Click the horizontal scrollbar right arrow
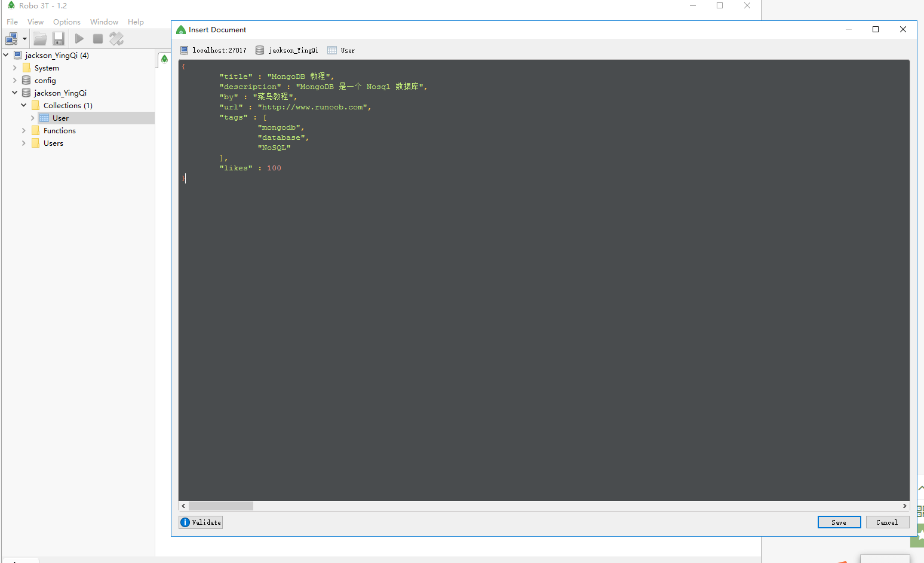 click(x=905, y=506)
